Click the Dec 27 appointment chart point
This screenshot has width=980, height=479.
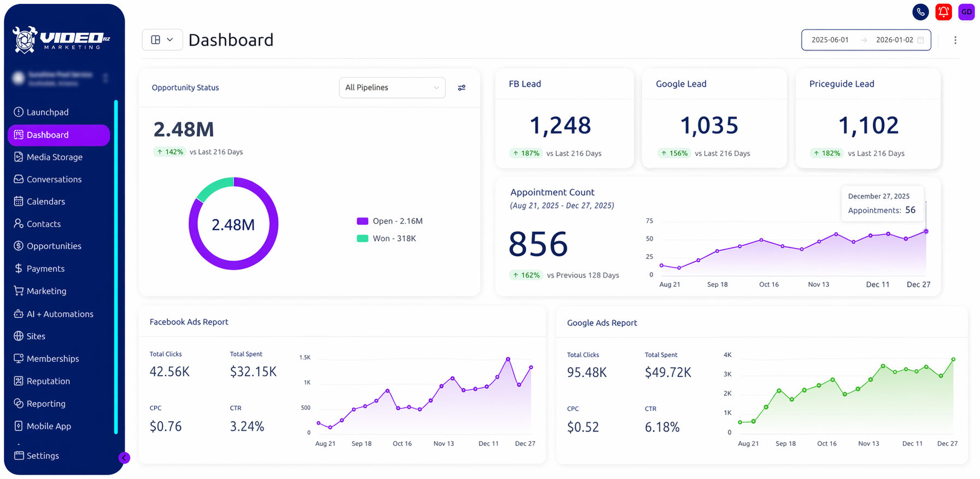926,232
